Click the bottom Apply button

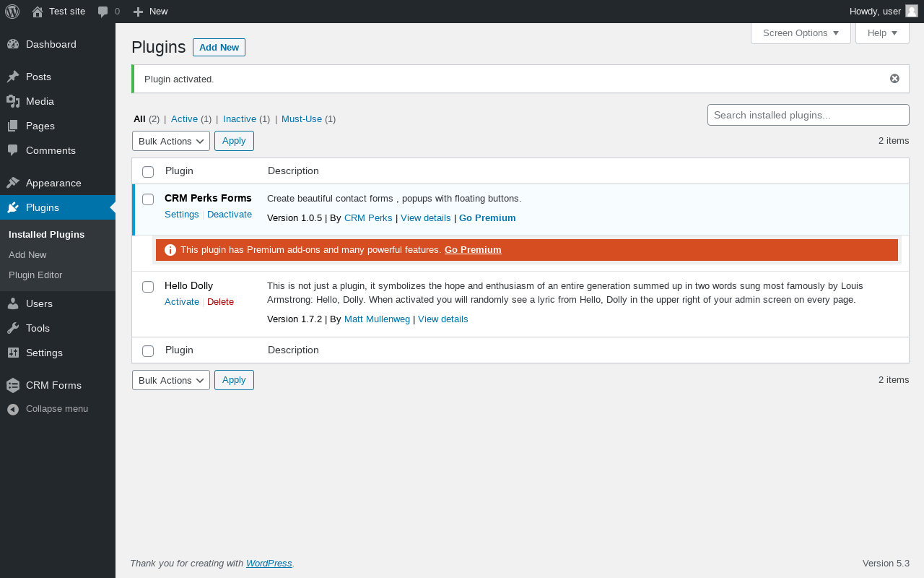tap(234, 380)
